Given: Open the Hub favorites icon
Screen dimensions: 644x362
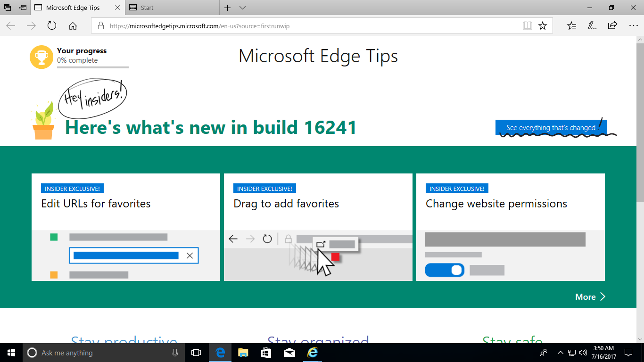Looking at the screenshot, I should coord(571,26).
